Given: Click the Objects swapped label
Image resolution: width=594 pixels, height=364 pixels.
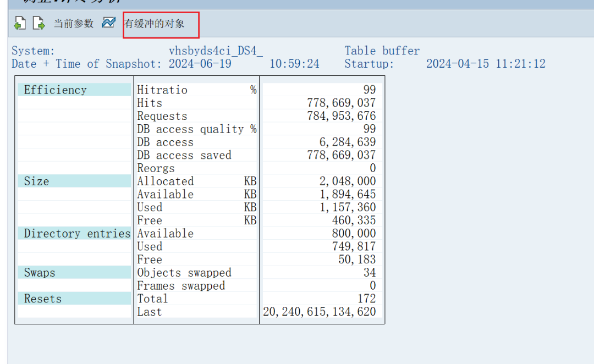Looking at the screenshot, I should click(184, 273).
